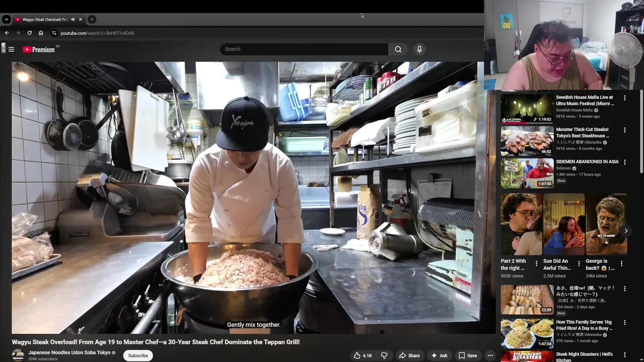The image size is (644, 362).
Task: Click the '941K views • 8 months ago' text
Action: tap(579, 148)
